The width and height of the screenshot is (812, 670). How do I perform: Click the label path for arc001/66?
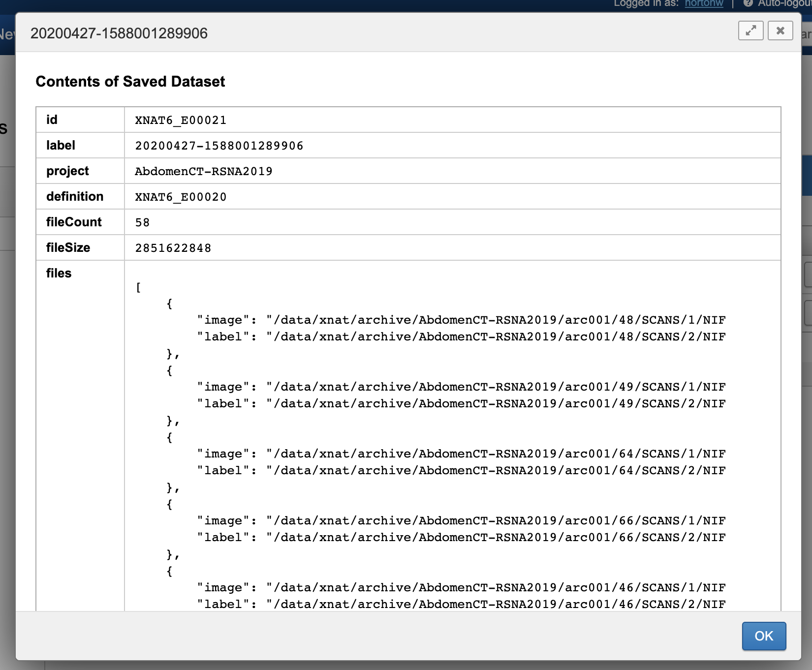point(496,537)
